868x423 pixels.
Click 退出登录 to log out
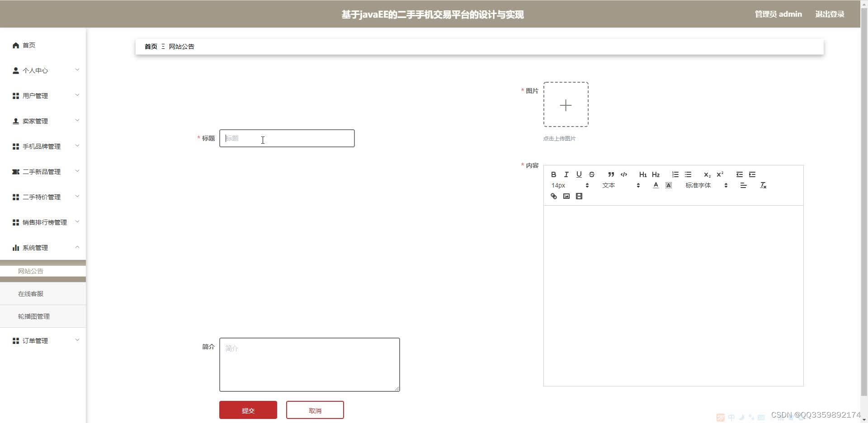pos(830,14)
